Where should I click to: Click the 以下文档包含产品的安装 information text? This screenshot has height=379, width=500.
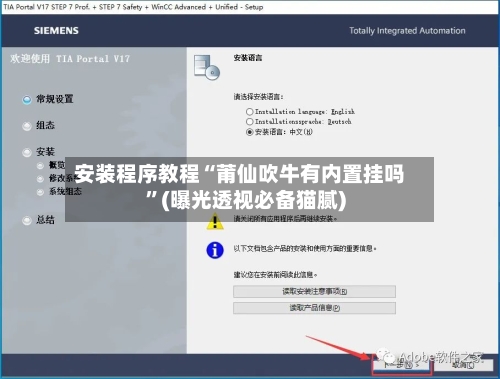tap(305, 249)
